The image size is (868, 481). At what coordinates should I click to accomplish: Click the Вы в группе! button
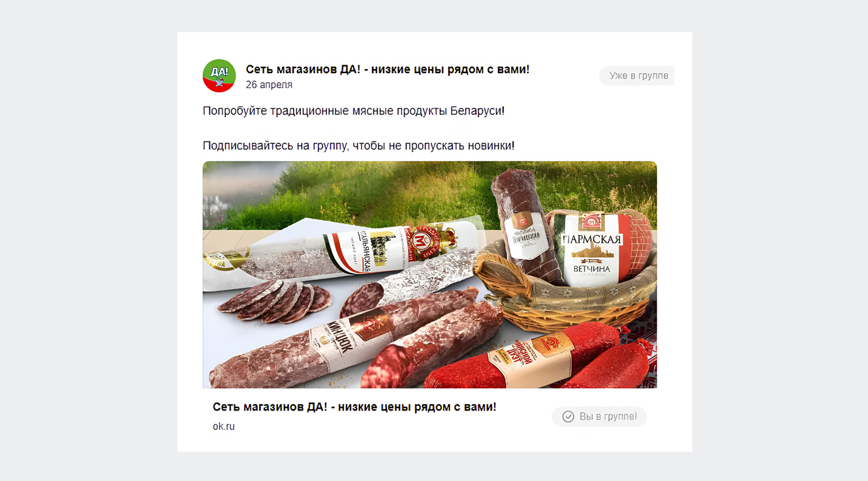coord(599,416)
